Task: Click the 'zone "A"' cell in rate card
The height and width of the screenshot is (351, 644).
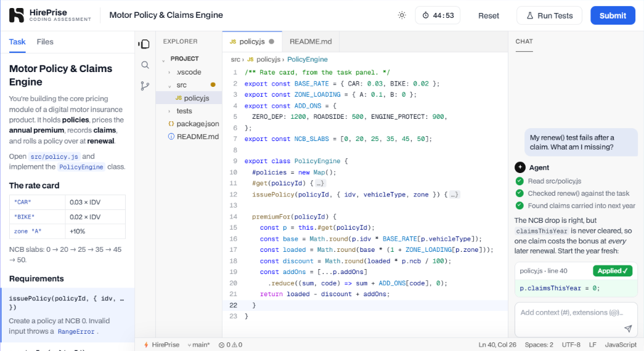Action: click(38, 231)
